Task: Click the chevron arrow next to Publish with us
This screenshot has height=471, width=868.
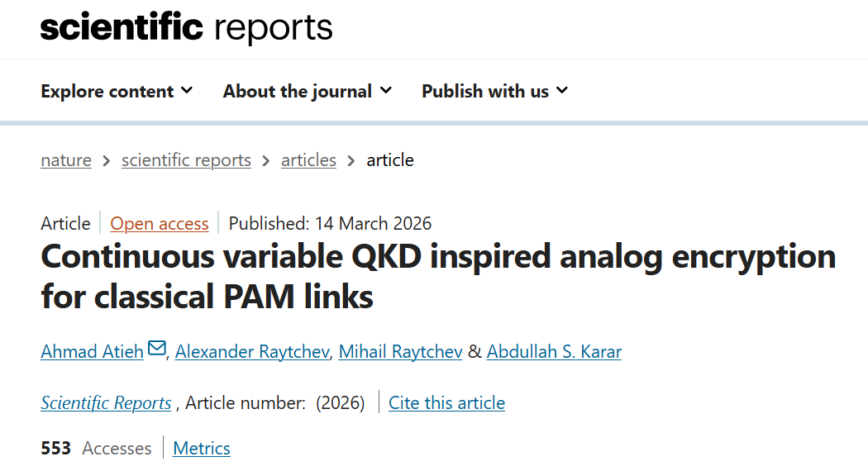Action: click(x=562, y=90)
